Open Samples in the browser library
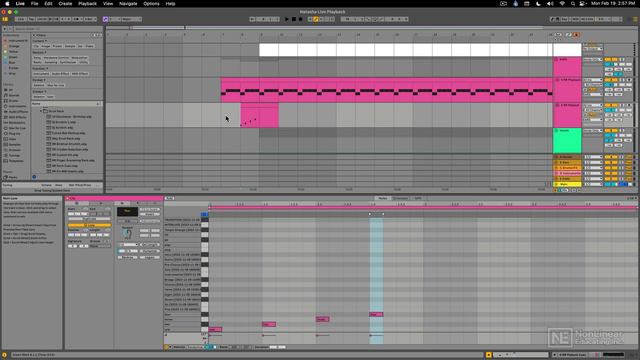The height and width of the screenshot is (360, 640). [x=15, y=144]
